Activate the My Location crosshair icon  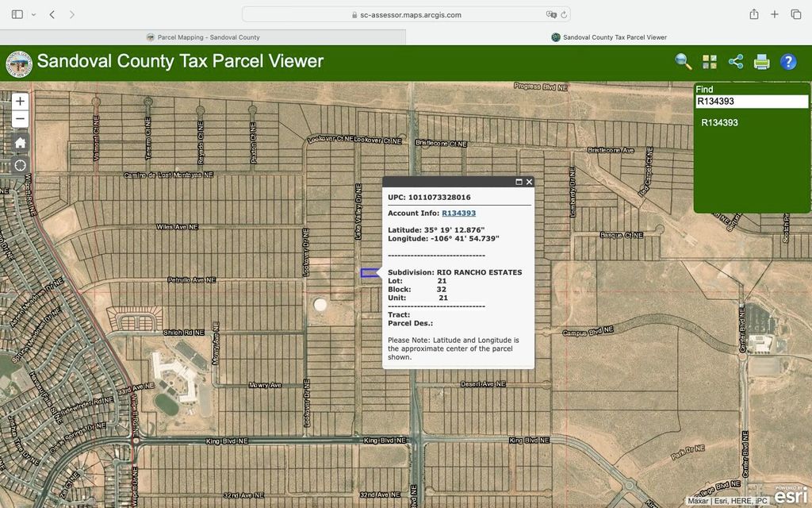pos(19,165)
